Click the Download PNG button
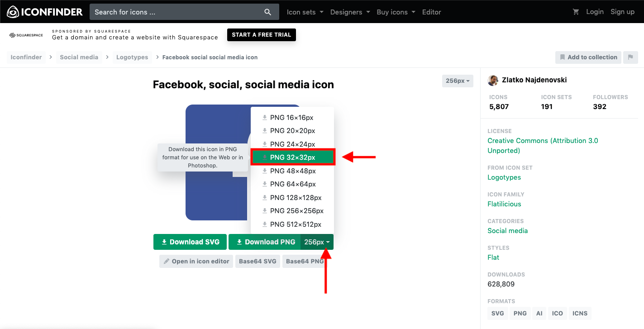The image size is (644, 329). click(x=265, y=242)
